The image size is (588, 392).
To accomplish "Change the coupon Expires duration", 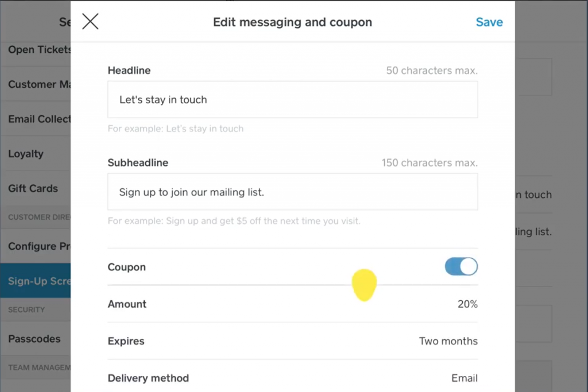I will pyautogui.click(x=292, y=341).
